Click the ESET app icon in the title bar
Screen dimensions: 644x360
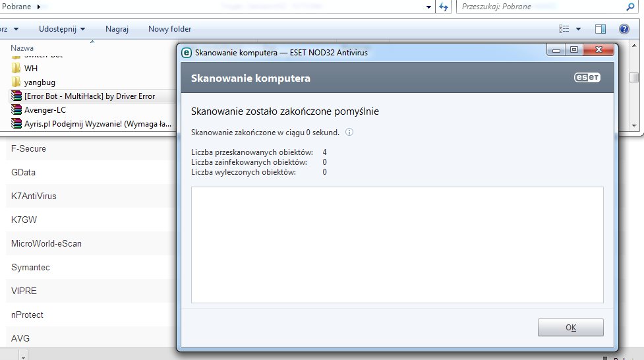[x=187, y=53]
